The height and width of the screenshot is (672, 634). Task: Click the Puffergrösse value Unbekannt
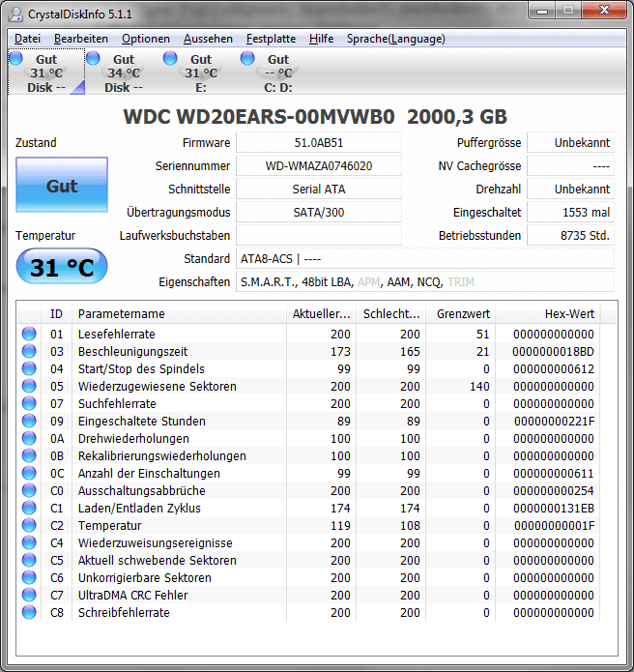[x=570, y=143]
